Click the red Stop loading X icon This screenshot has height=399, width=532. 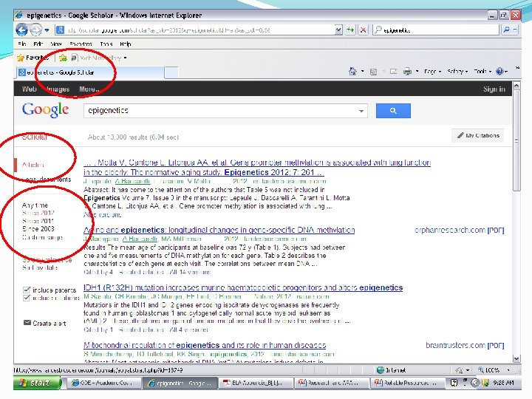(363, 30)
